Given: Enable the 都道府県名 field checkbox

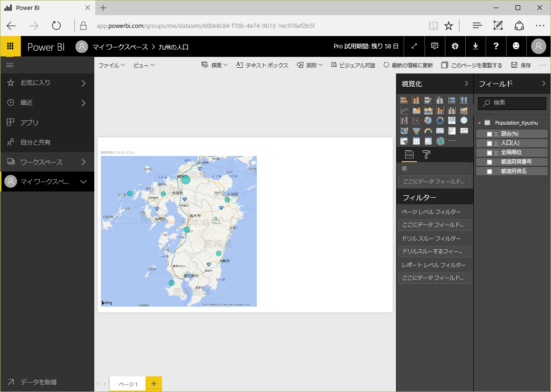Looking at the screenshot, I should pos(489,171).
